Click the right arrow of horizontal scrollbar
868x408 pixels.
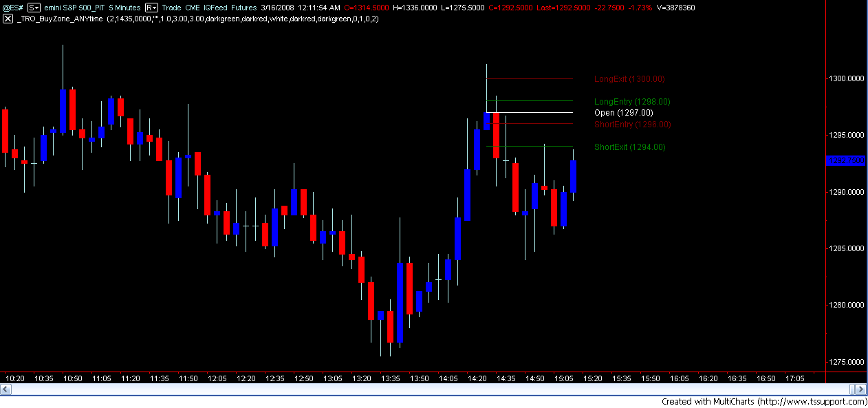pos(862,389)
